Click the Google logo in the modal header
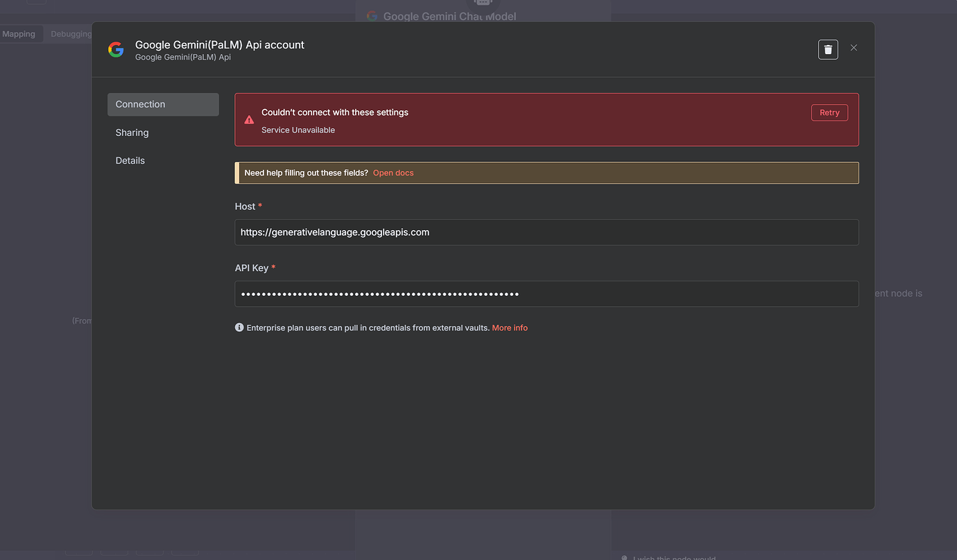This screenshot has height=560, width=957. point(115,49)
